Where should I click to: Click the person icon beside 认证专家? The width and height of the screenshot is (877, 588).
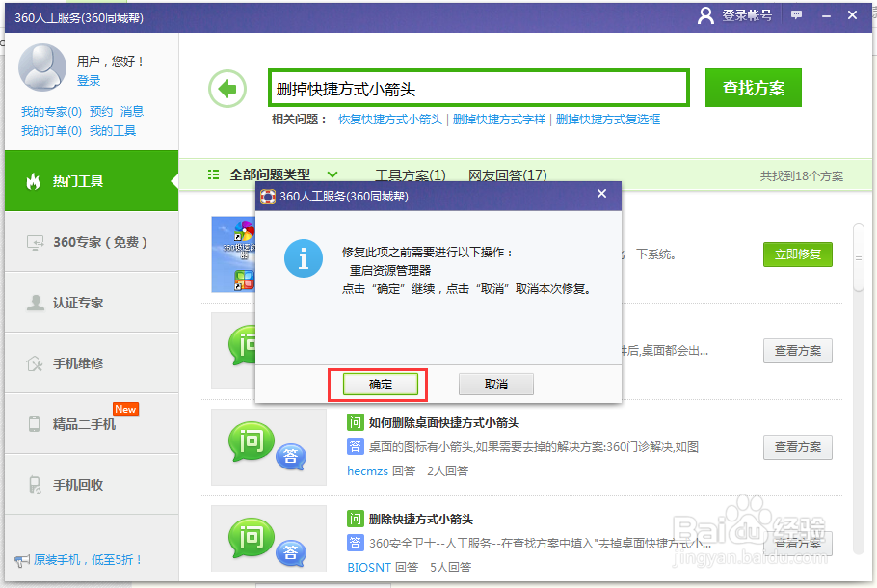point(36,303)
